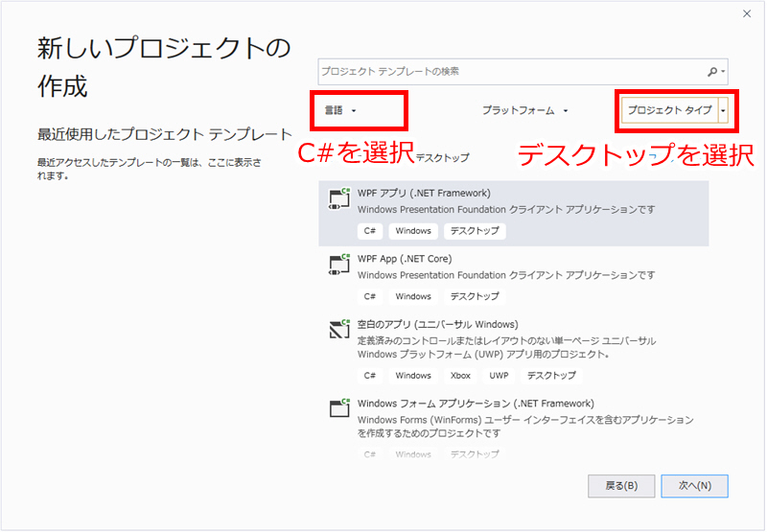Expand the search box history arrow
This screenshot has height=532, width=767.
[x=723, y=72]
